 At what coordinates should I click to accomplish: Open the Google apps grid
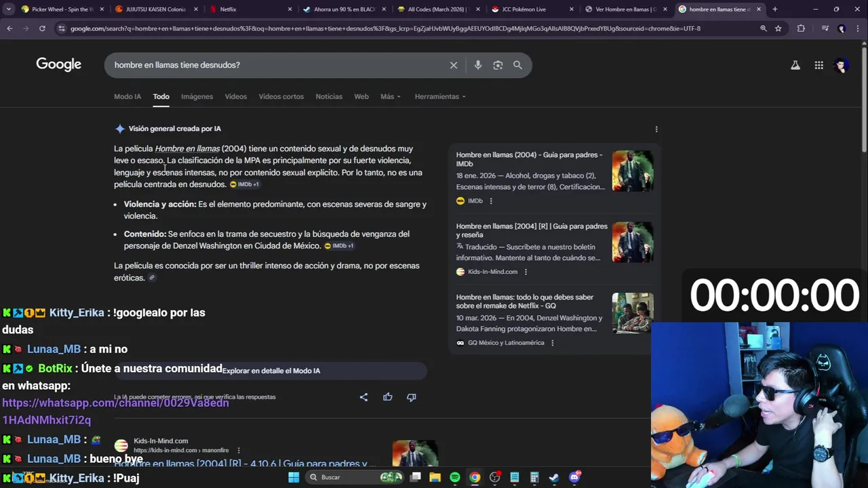819,65
